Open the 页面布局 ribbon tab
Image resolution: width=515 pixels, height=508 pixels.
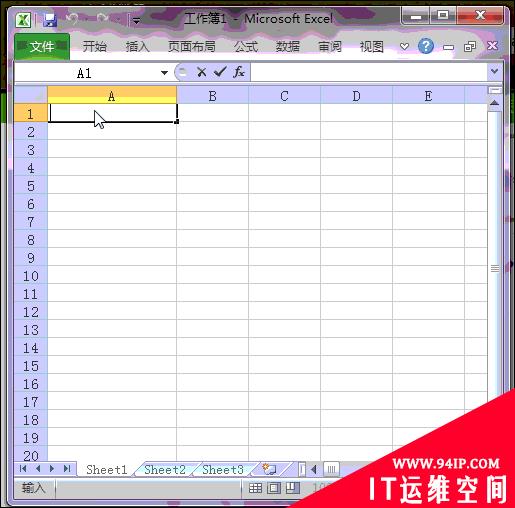click(x=192, y=46)
